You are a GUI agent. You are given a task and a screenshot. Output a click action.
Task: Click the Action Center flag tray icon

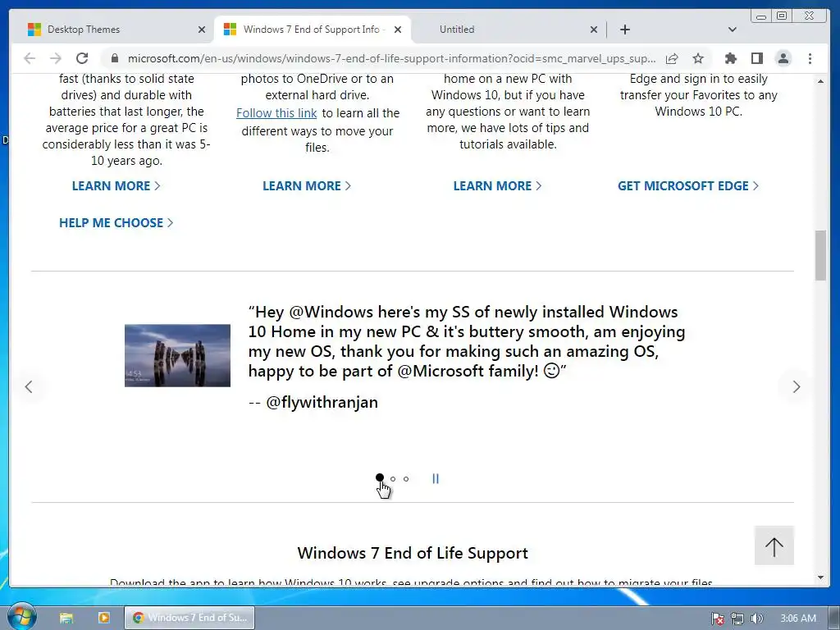pyautogui.click(x=718, y=619)
